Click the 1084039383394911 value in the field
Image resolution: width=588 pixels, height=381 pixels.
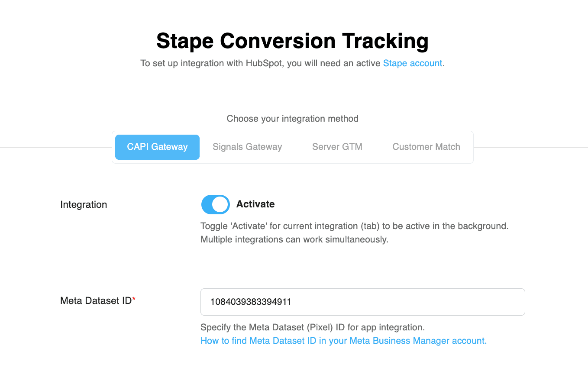point(250,302)
